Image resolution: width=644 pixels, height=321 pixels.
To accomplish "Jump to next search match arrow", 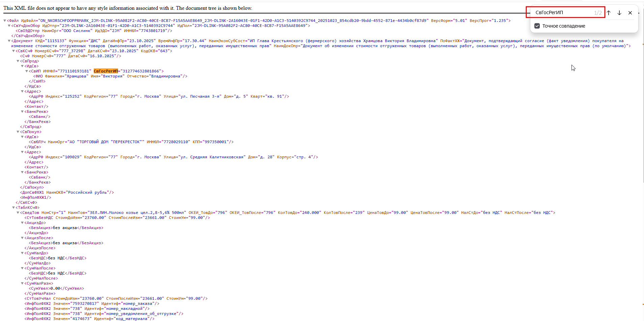I will (619, 13).
